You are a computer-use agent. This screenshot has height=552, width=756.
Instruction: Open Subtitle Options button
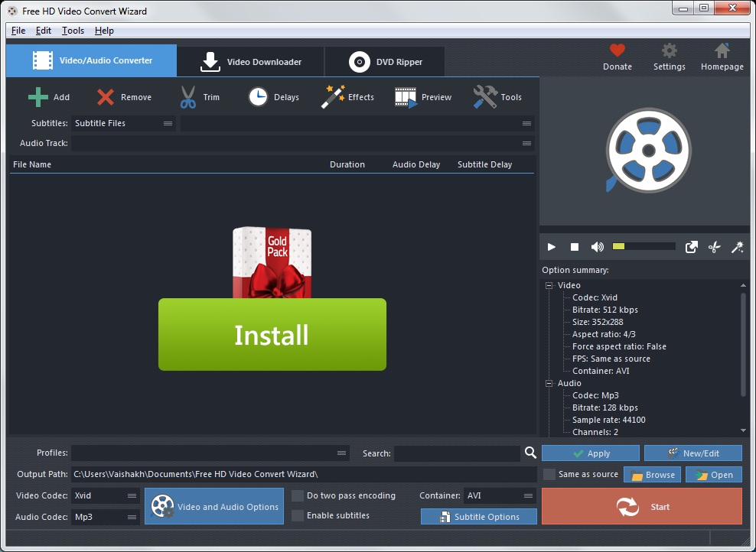[x=479, y=516]
